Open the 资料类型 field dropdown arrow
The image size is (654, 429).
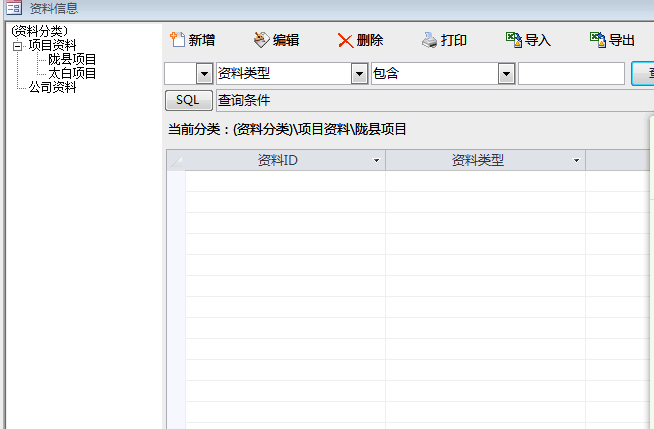[x=359, y=74]
